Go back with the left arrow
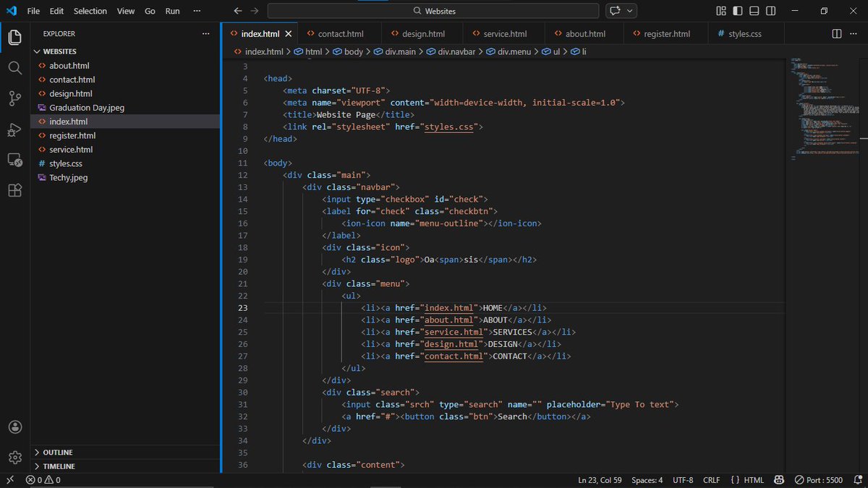The width and height of the screenshot is (868, 488). pos(238,11)
